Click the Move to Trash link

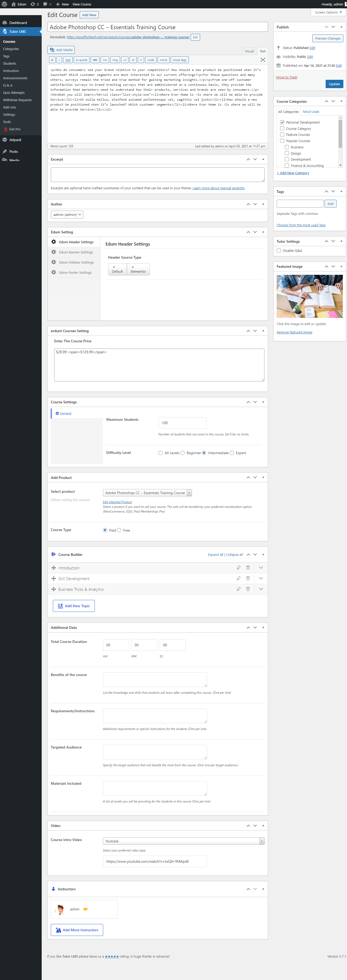[287, 77]
